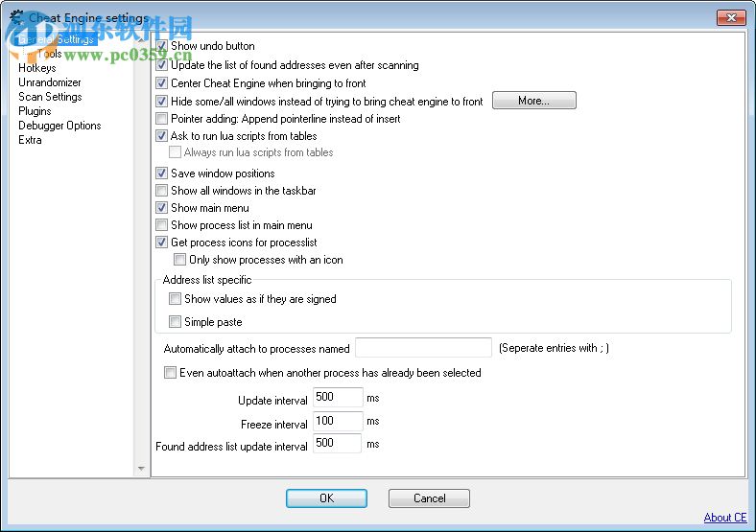The height and width of the screenshot is (532, 756).
Task: Check the Simple paste option
Action: click(175, 321)
